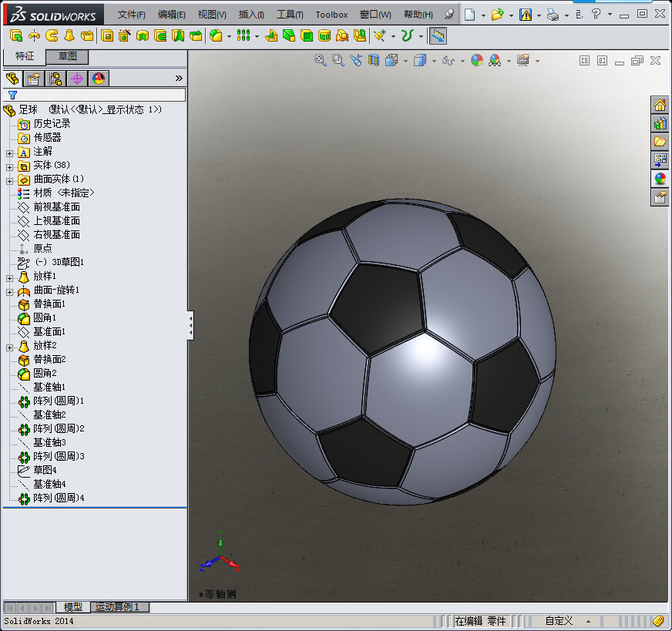The width and height of the screenshot is (672, 631).
Task: Click the Curves toolbar icon
Action: [x=407, y=36]
